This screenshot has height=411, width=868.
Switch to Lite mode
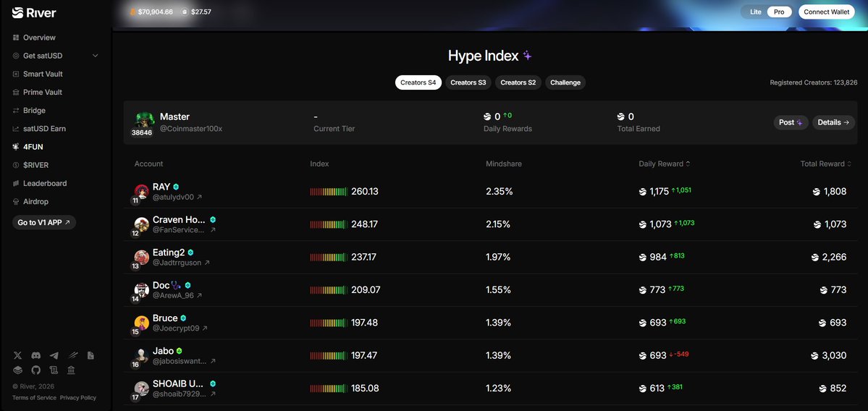pyautogui.click(x=756, y=12)
